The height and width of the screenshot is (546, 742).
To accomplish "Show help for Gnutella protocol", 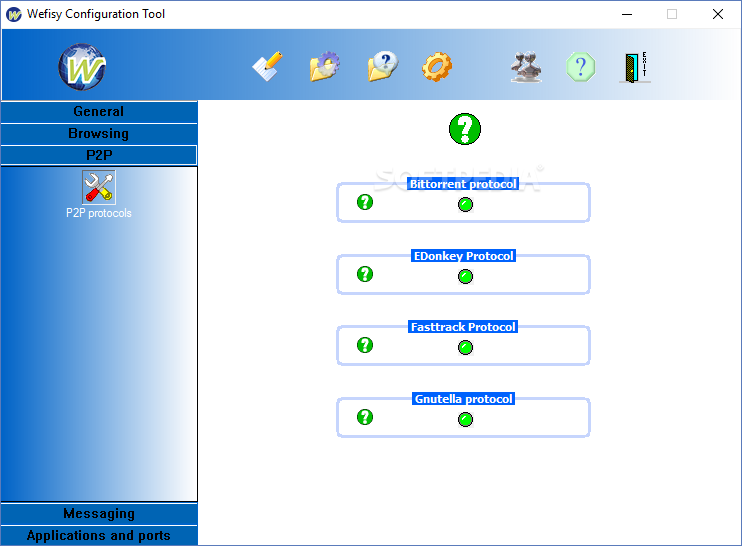I will pos(365,417).
